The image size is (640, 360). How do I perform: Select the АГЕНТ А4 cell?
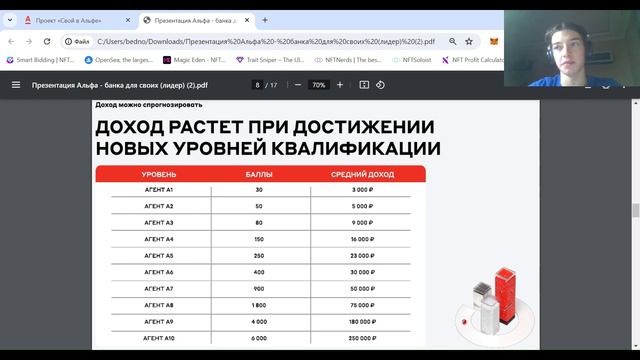click(159, 239)
